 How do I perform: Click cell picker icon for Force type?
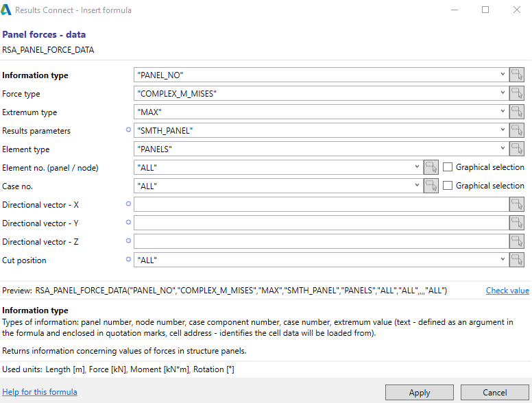(516, 94)
